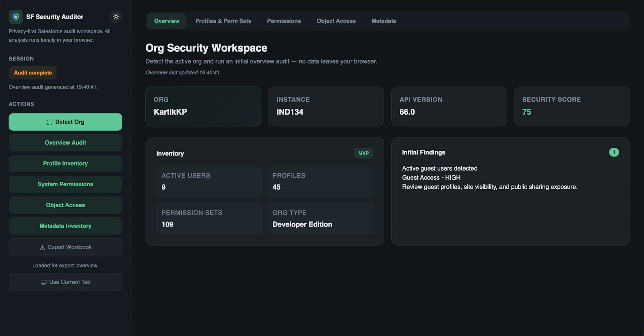The image size is (644, 336).
Task: Open Profile Inventory action
Action: click(65, 163)
